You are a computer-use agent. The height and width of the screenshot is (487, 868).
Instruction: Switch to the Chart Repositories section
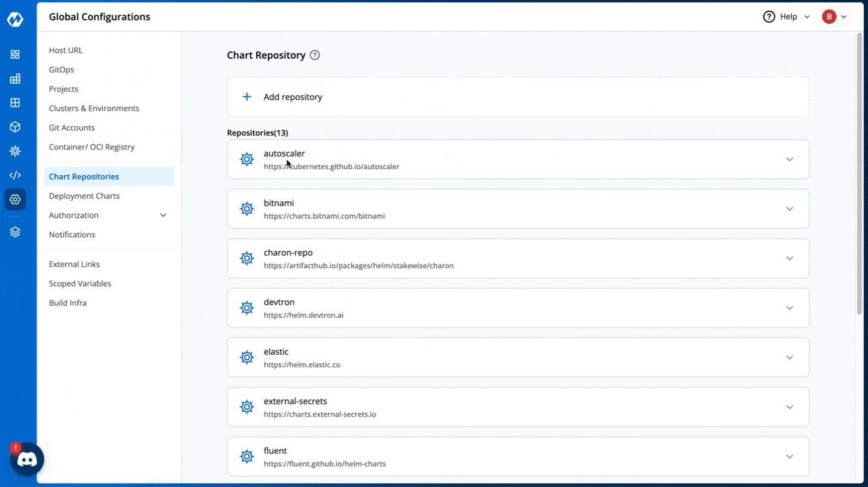click(84, 176)
